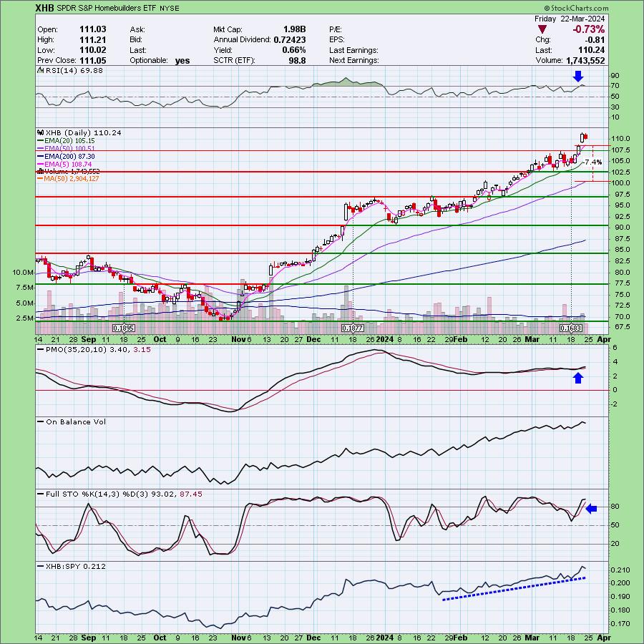Click the -7.4% annotation on the price chart

[x=592, y=162]
